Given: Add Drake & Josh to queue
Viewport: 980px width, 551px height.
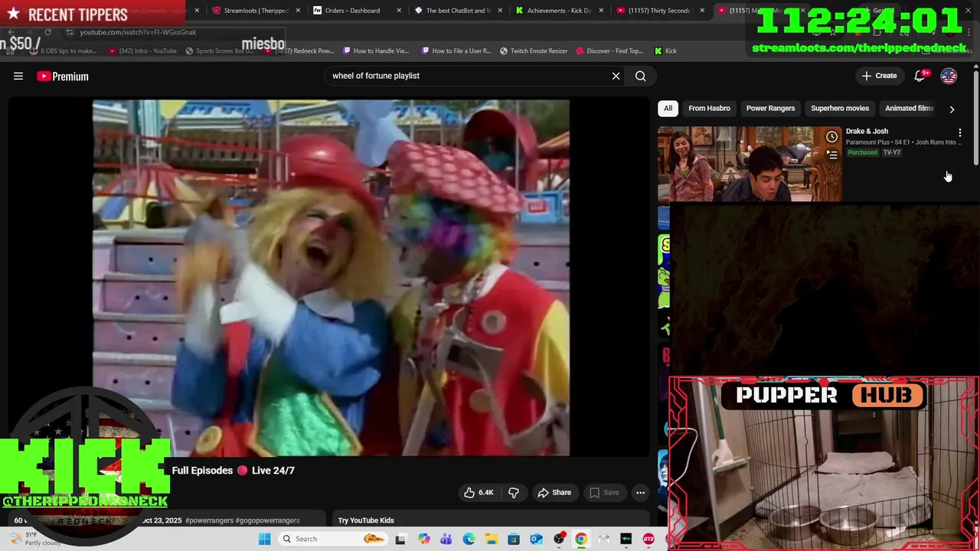Looking at the screenshot, I should pyautogui.click(x=831, y=155).
